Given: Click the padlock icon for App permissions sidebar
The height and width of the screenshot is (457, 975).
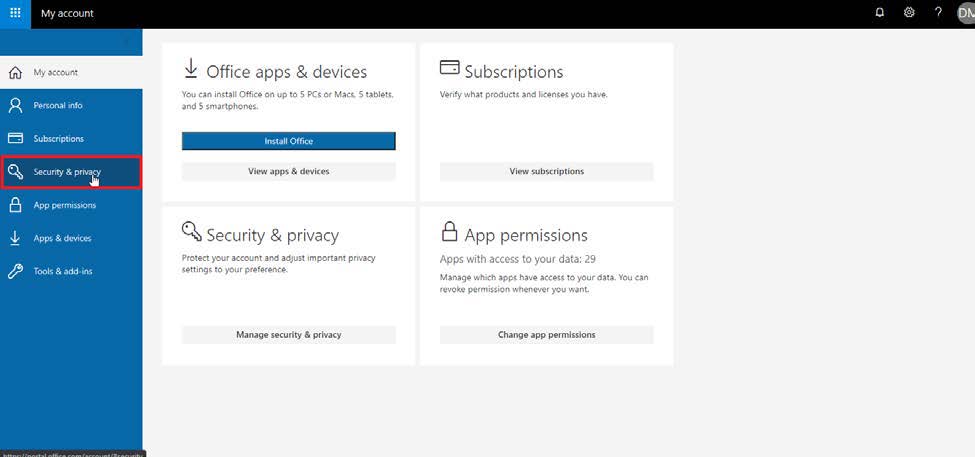Looking at the screenshot, I should click(16, 205).
